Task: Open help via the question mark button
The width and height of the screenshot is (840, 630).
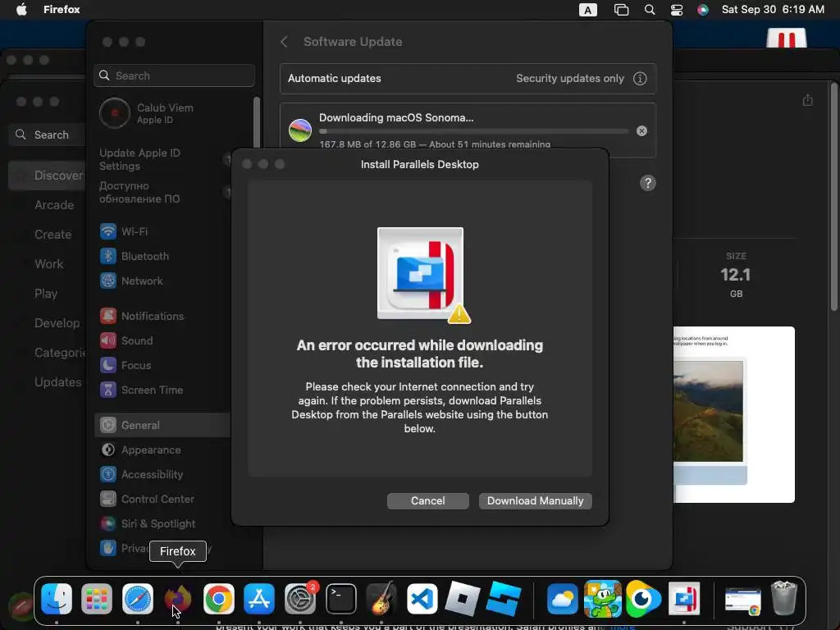Action: [x=648, y=183]
